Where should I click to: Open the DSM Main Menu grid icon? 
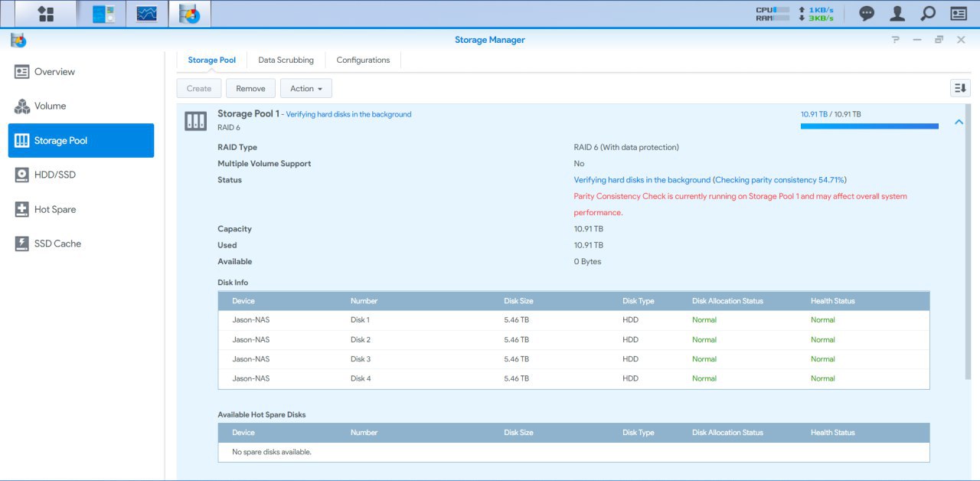46,14
